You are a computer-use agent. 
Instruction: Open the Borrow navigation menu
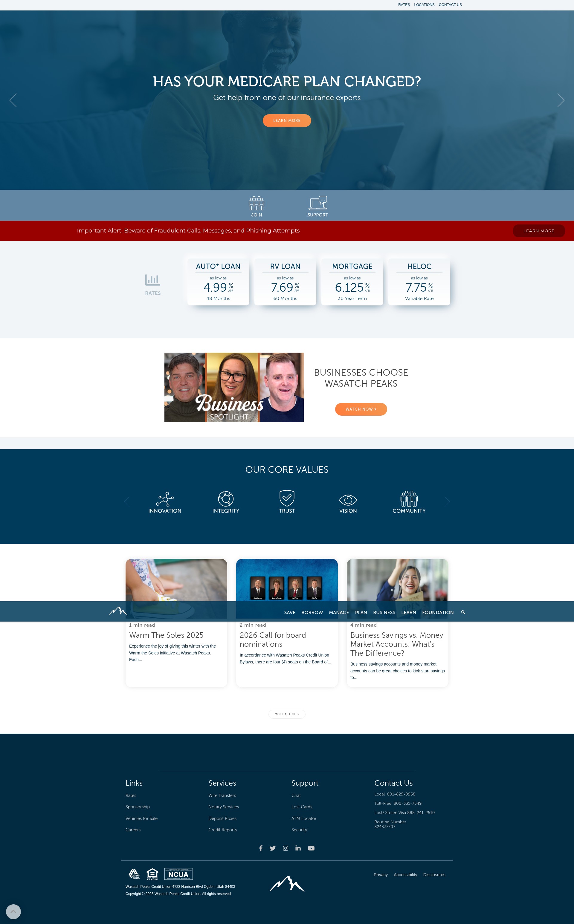point(312,612)
